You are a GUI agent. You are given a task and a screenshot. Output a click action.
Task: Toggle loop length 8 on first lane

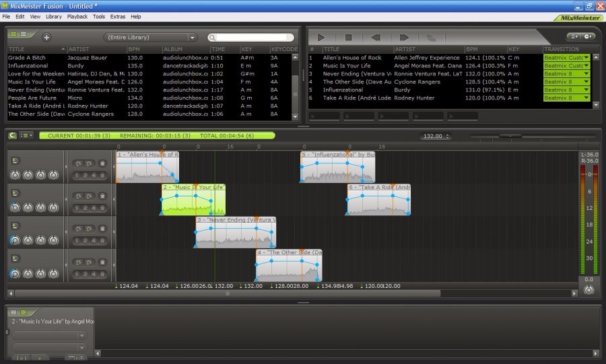(x=102, y=176)
